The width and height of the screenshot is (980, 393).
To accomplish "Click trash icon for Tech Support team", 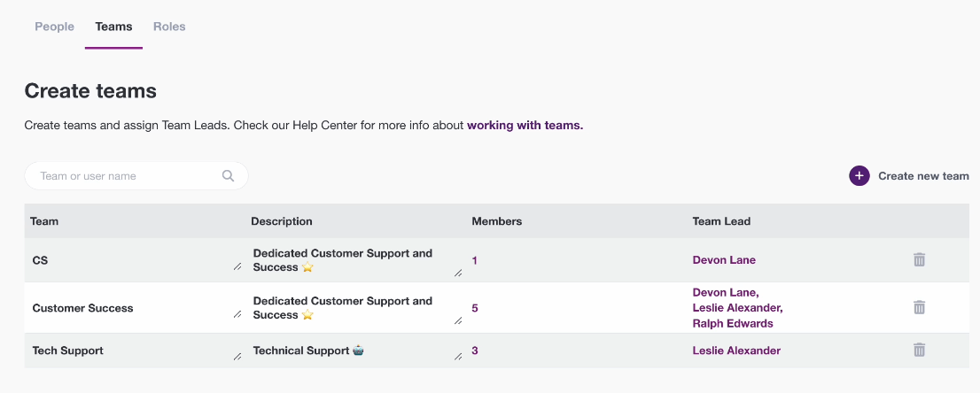I will pos(919,350).
